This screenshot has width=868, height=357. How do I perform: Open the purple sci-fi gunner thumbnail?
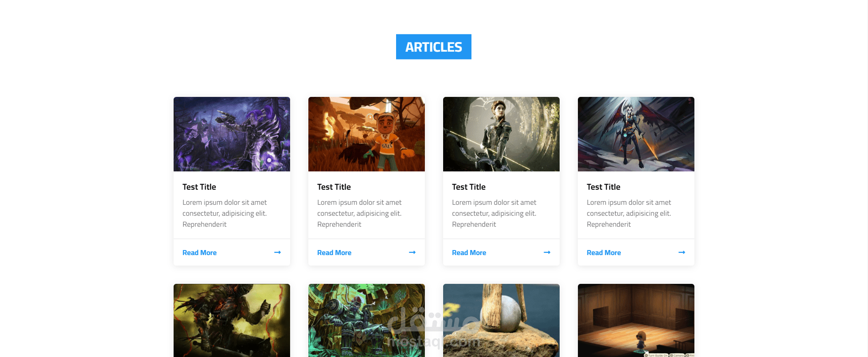(x=232, y=134)
